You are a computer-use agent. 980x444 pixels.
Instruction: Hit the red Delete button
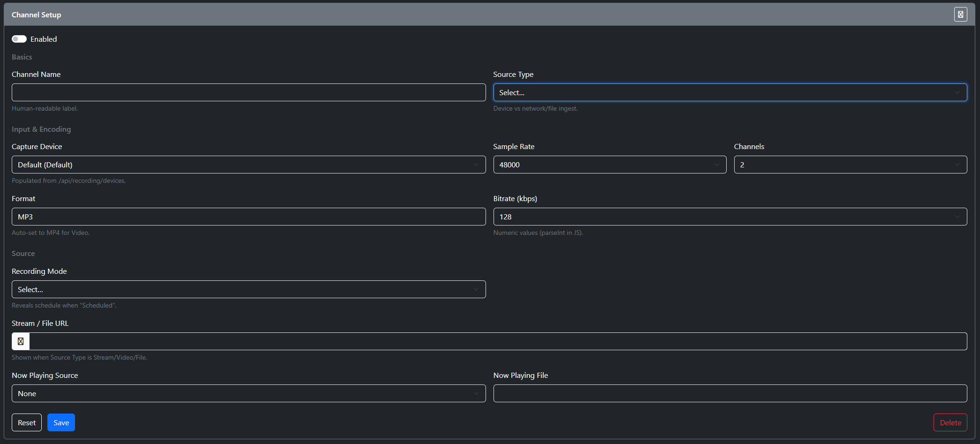pyautogui.click(x=950, y=422)
